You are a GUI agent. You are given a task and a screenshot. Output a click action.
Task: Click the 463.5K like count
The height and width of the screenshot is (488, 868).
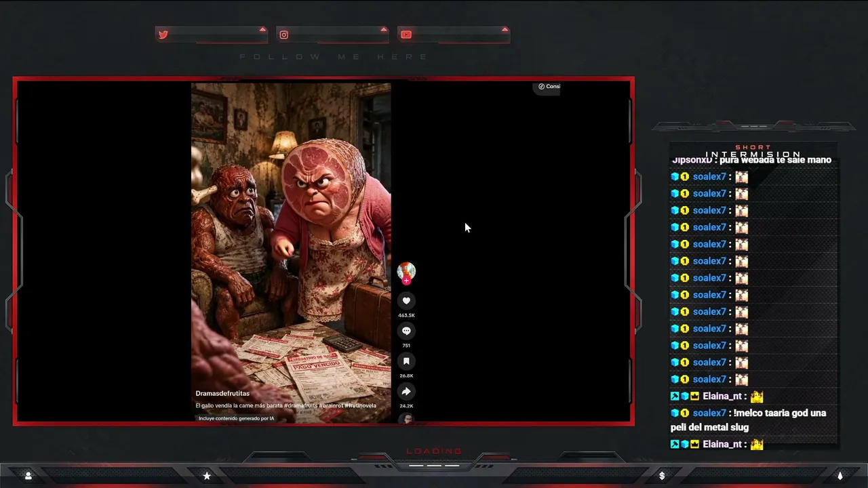point(406,315)
